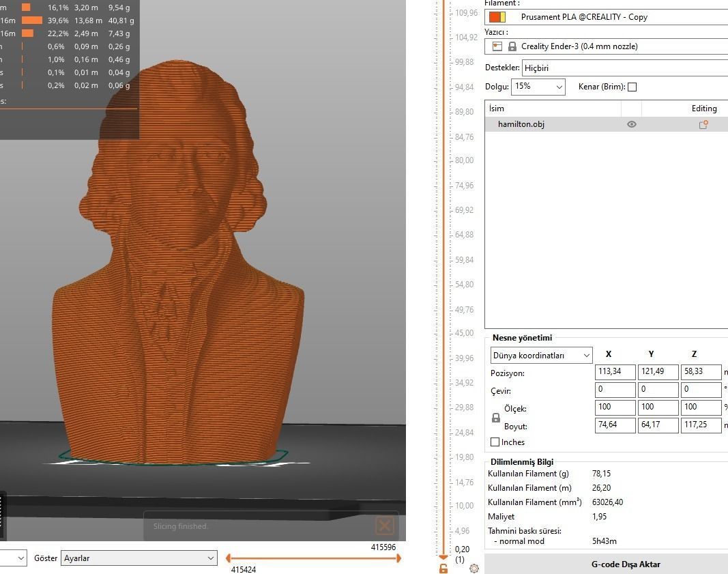728x574 pixels.
Task: Click the Çevir Y rotation field
Action: point(658,390)
